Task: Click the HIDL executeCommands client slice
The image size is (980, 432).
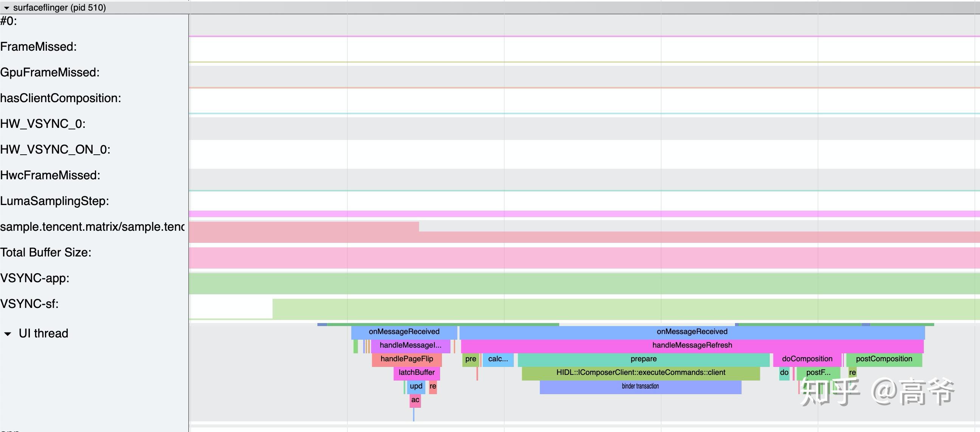Action: (x=640, y=373)
